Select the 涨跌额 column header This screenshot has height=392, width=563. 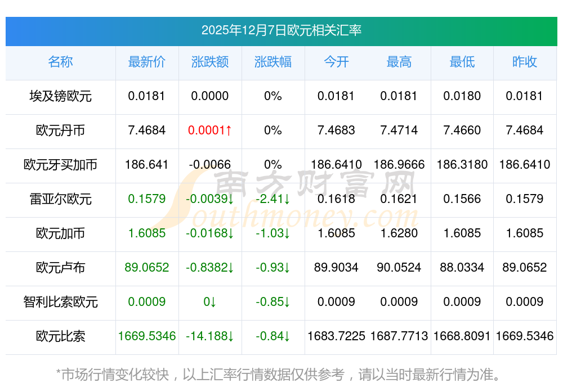coord(209,62)
